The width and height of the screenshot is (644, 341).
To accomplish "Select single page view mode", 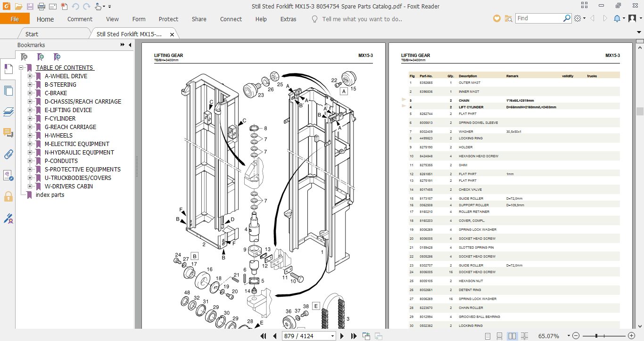I will 487,336.
